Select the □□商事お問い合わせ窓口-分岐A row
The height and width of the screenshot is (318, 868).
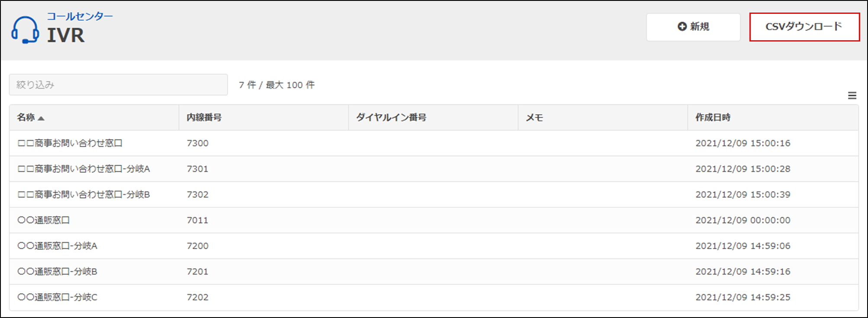[84, 169]
